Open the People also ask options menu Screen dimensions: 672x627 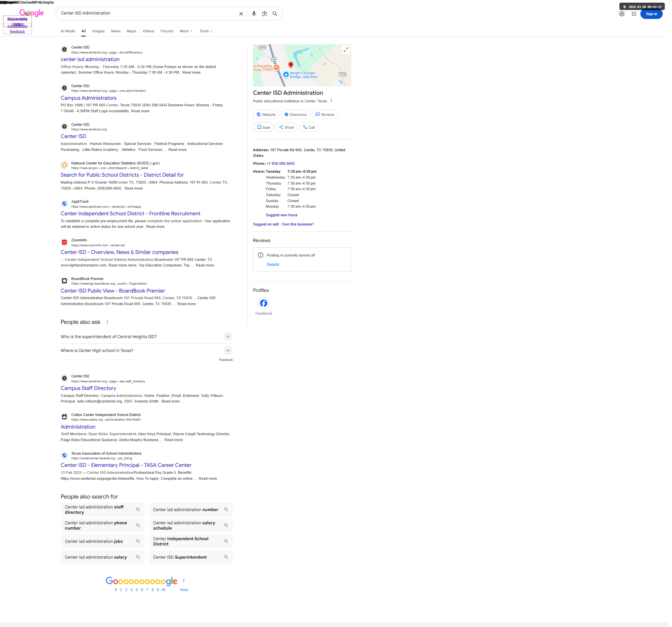pos(107,322)
